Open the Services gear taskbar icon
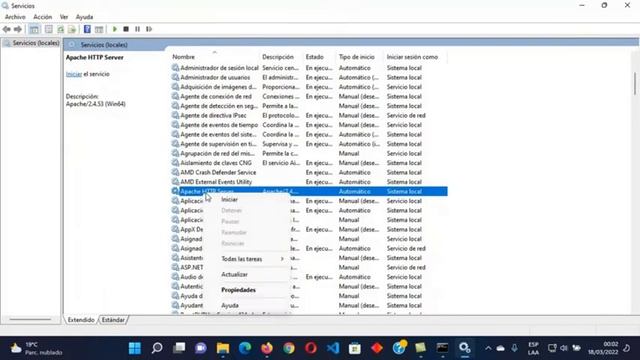 [x=464, y=348]
